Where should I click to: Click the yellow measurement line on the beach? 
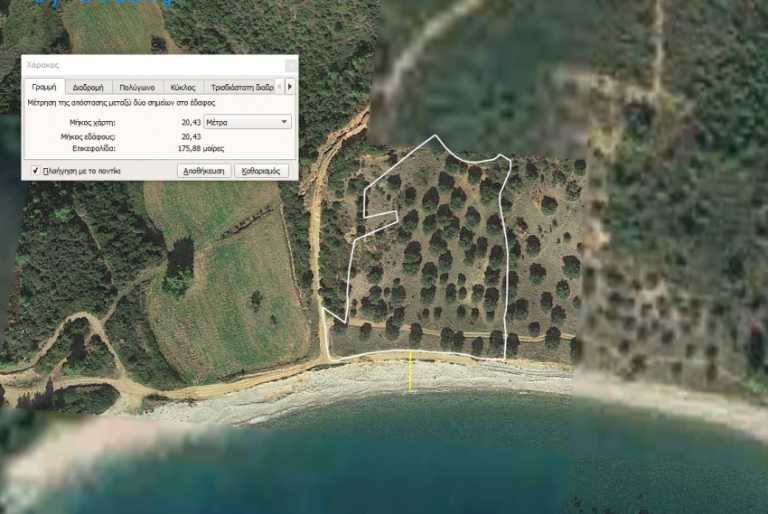point(410,372)
